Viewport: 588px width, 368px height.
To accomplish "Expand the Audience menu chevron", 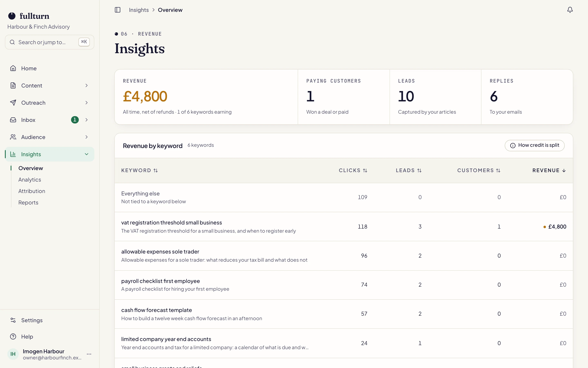I will 87,137.
